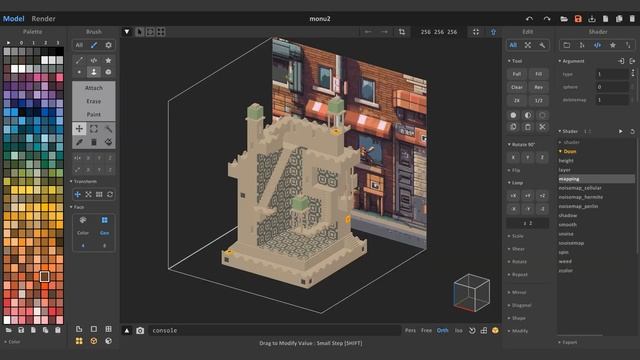Collapse the Transform section in Brush
The image size is (640, 360).
point(83,181)
